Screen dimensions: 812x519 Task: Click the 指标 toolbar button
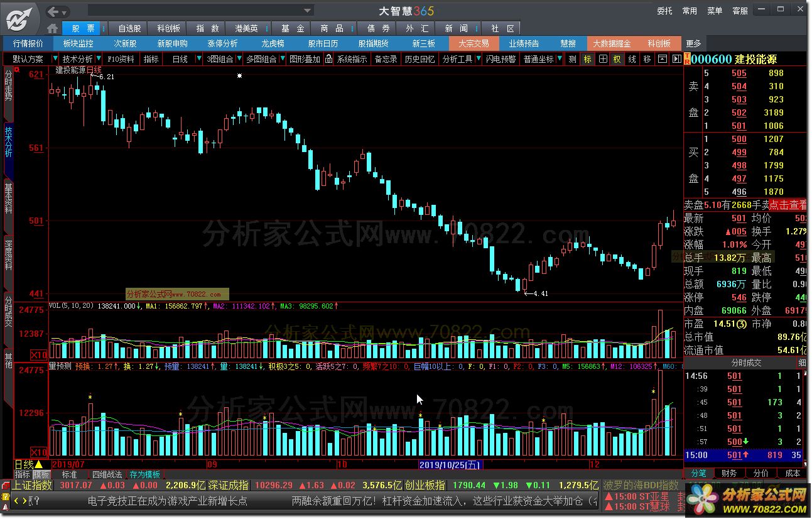[151, 59]
